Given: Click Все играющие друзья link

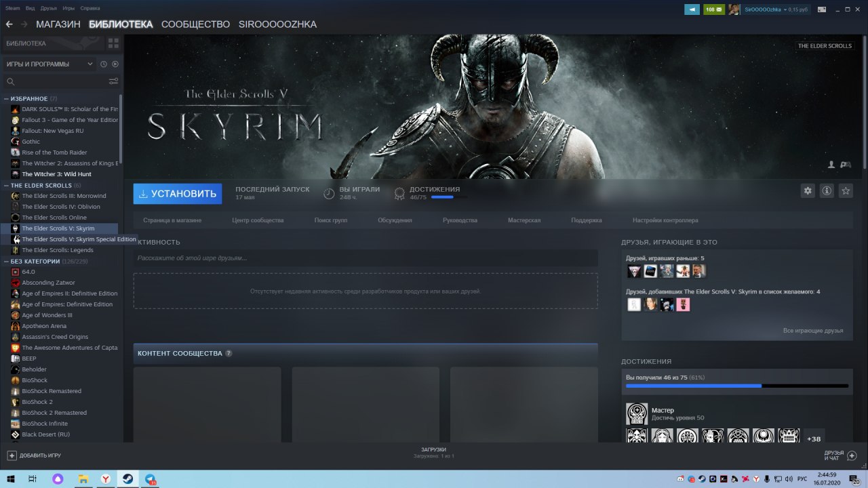Looking at the screenshot, I should click(813, 331).
